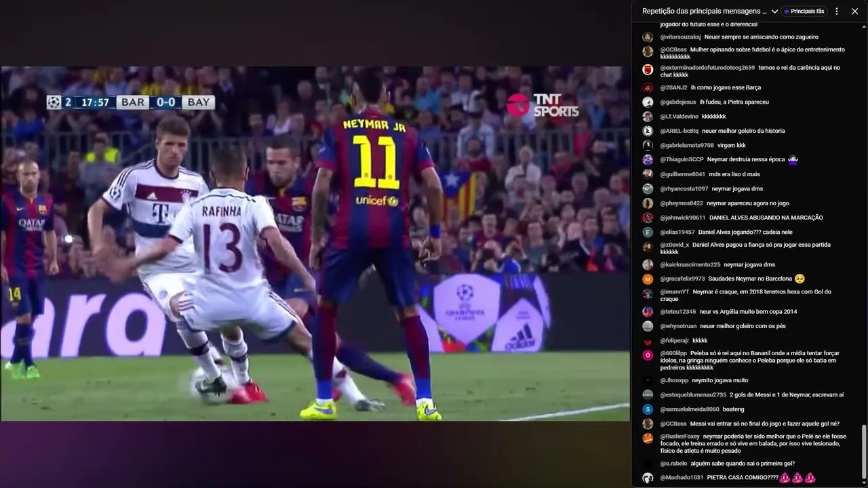Click the video player frame
Image resolution: width=868 pixels, height=488 pixels.
point(315,243)
